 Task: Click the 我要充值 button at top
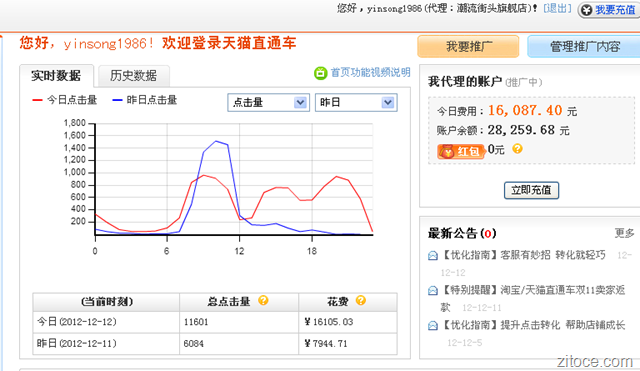(x=609, y=10)
